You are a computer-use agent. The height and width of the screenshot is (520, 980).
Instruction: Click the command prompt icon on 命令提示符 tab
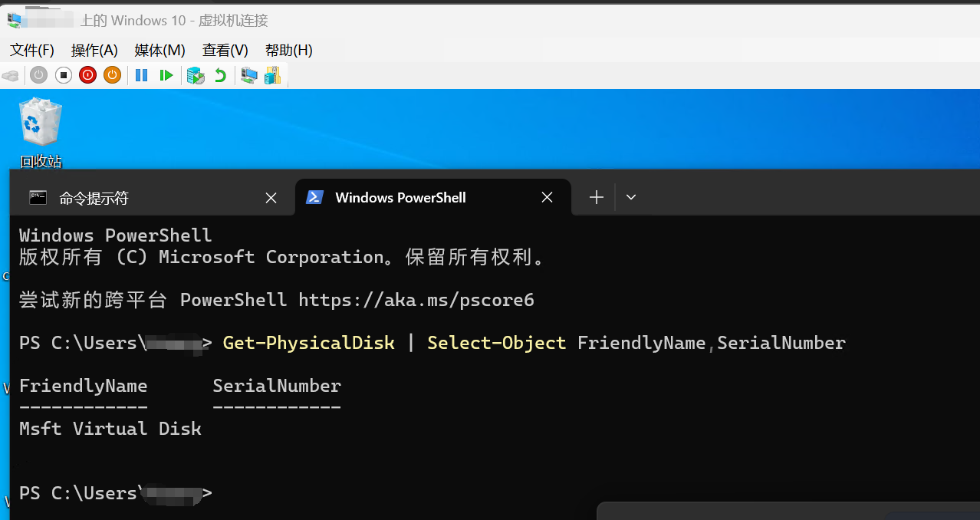(38, 197)
